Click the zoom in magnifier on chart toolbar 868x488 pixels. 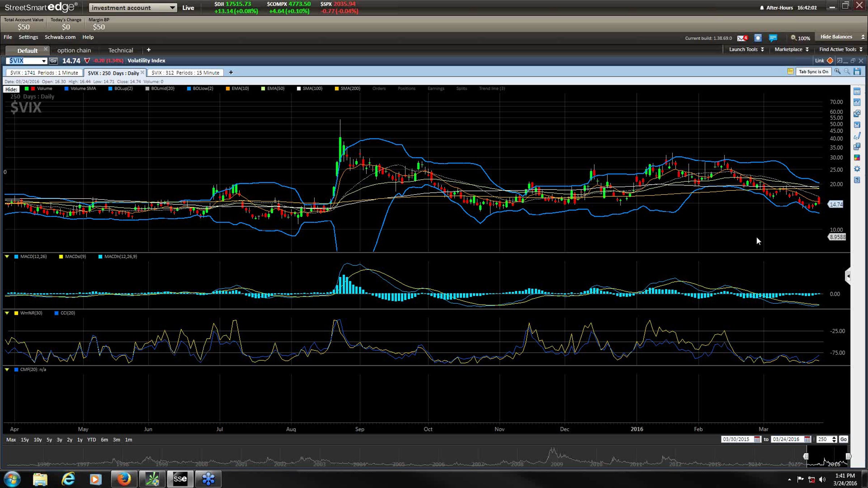click(837, 72)
